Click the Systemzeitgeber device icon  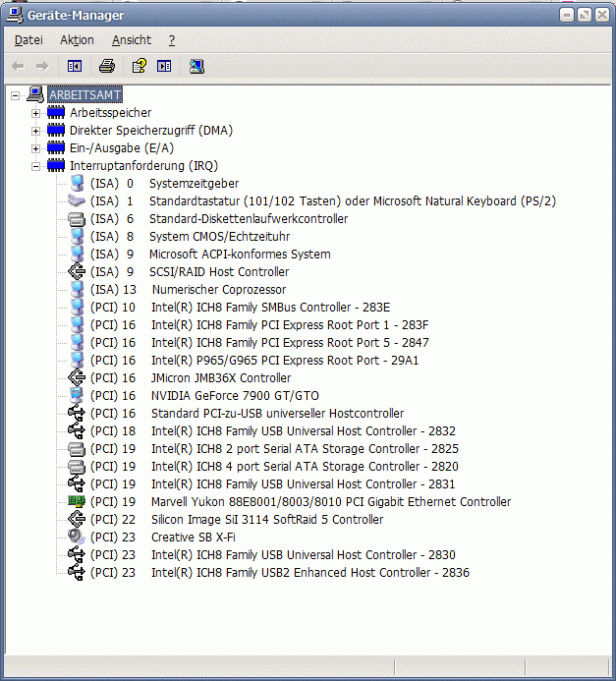pyautogui.click(x=77, y=184)
